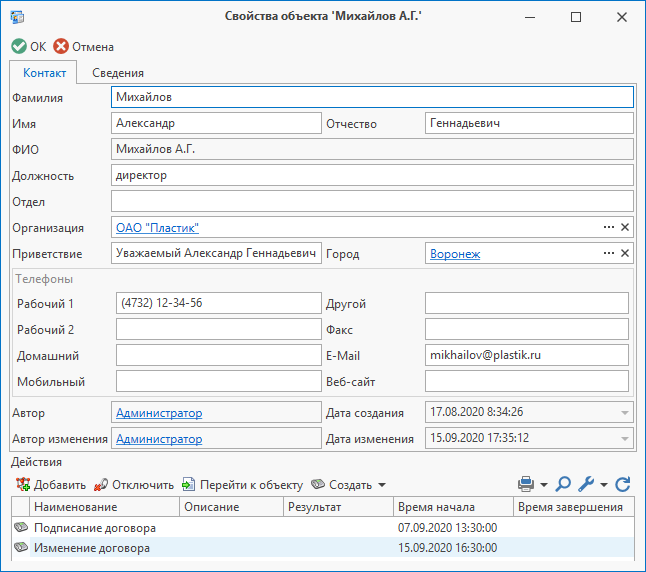Click into the Факс field
The width and height of the screenshot is (646, 572).
(x=527, y=329)
